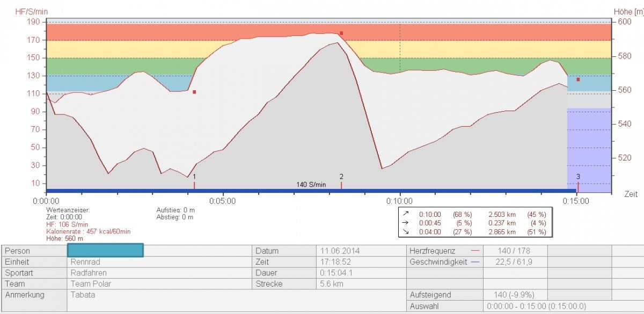Click the red square marker at curve peak
This screenshot has height=314, width=644.
tap(341, 33)
